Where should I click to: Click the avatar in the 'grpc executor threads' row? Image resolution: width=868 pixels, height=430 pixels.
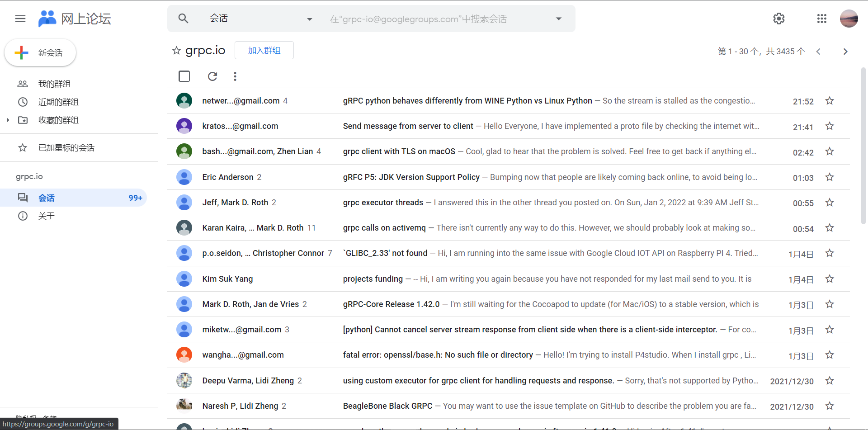184,202
